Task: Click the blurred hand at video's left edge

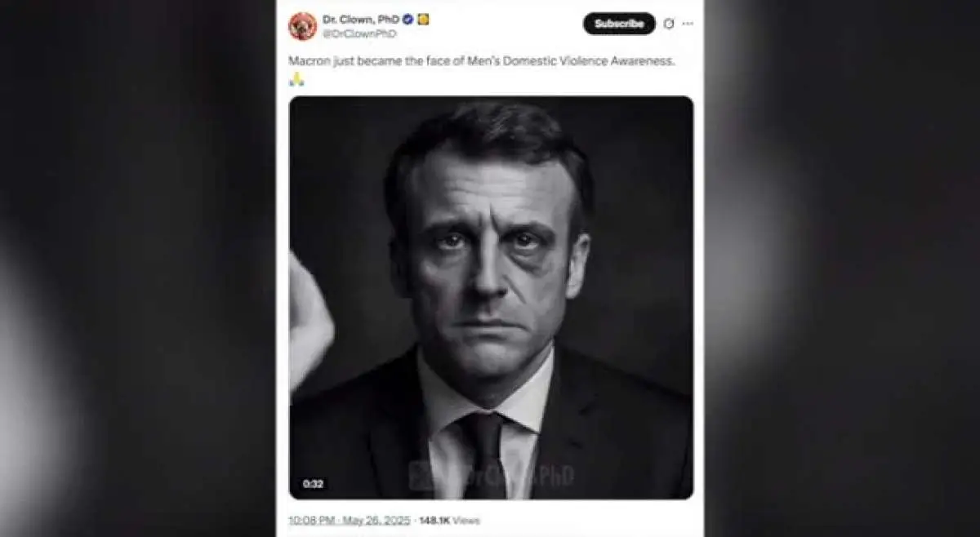Action: coord(310,321)
